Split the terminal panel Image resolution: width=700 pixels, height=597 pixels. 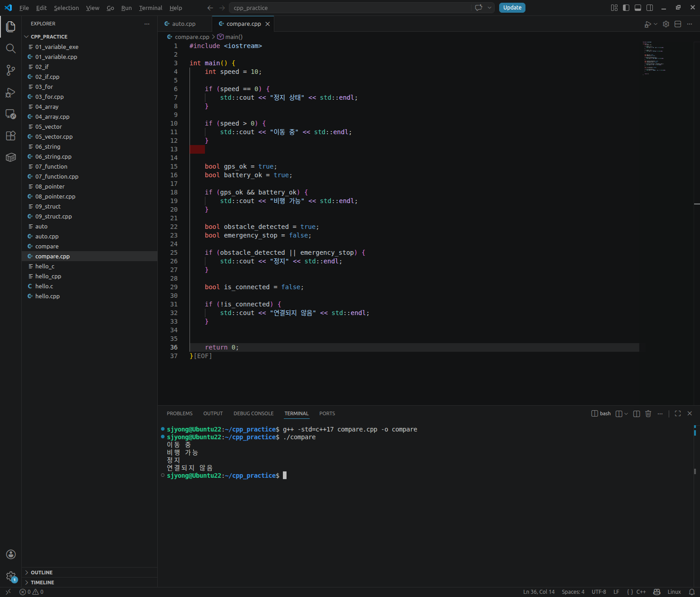[x=637, y=413]
